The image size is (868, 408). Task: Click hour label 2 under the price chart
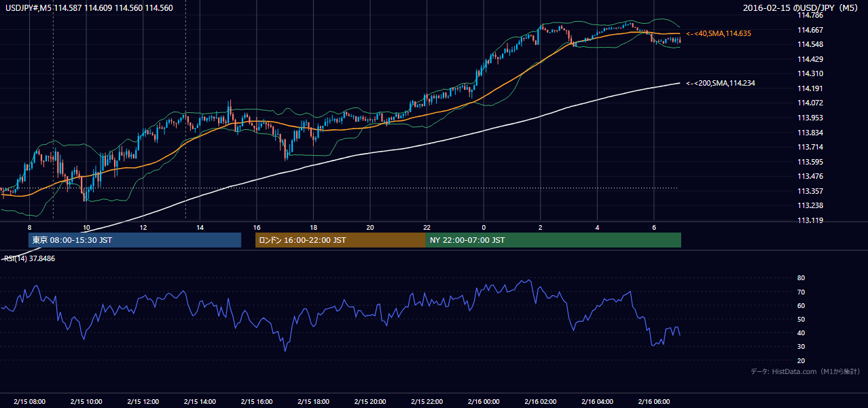coord(540,227)
